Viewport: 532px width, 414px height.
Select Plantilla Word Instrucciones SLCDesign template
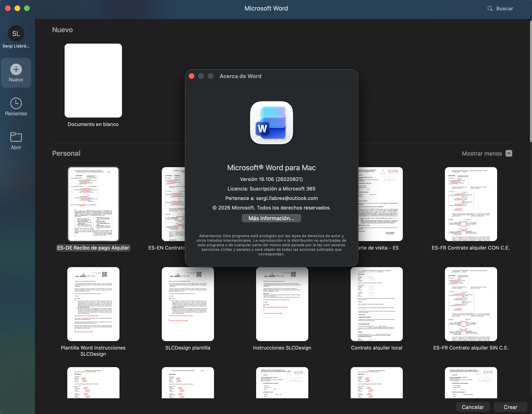coord(93,304)
